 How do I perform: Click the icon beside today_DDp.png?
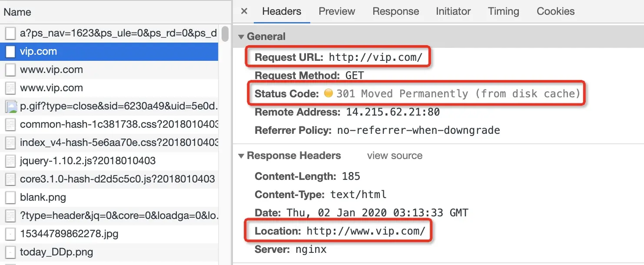(10, 252)
